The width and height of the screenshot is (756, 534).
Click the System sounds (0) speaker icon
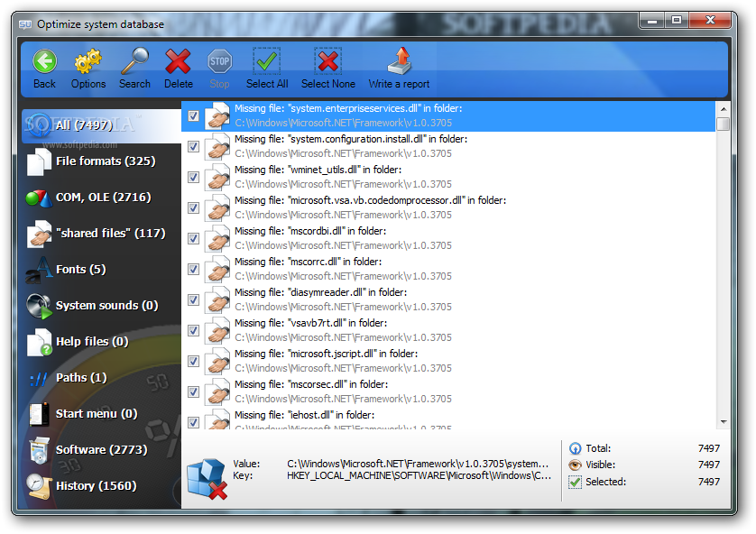(x=39, y=306)
